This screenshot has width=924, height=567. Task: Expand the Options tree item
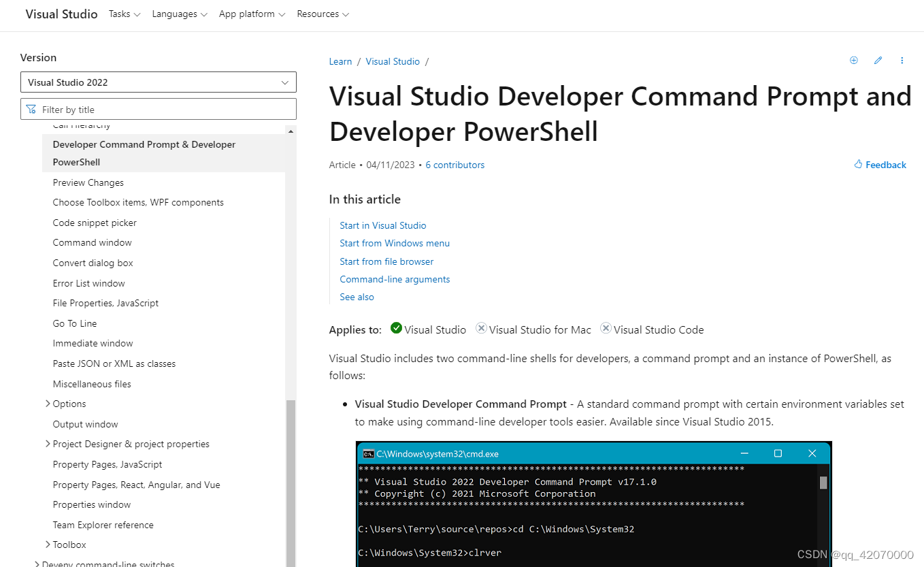click(47, 404)
